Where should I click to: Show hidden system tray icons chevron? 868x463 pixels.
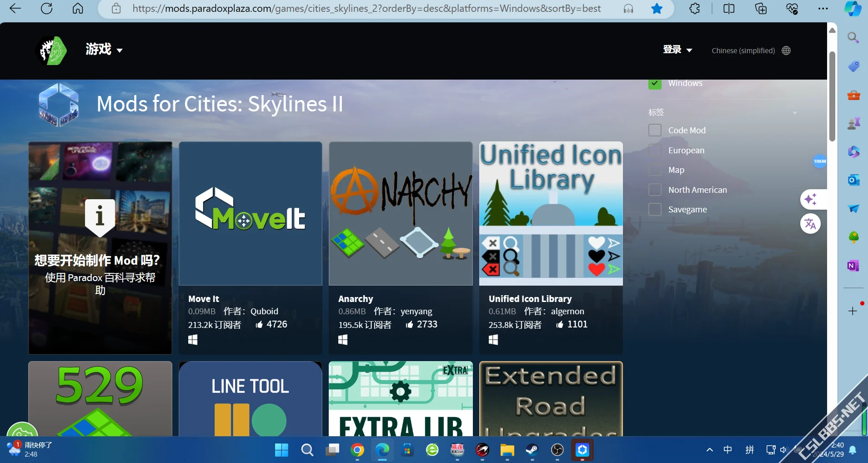709,450
